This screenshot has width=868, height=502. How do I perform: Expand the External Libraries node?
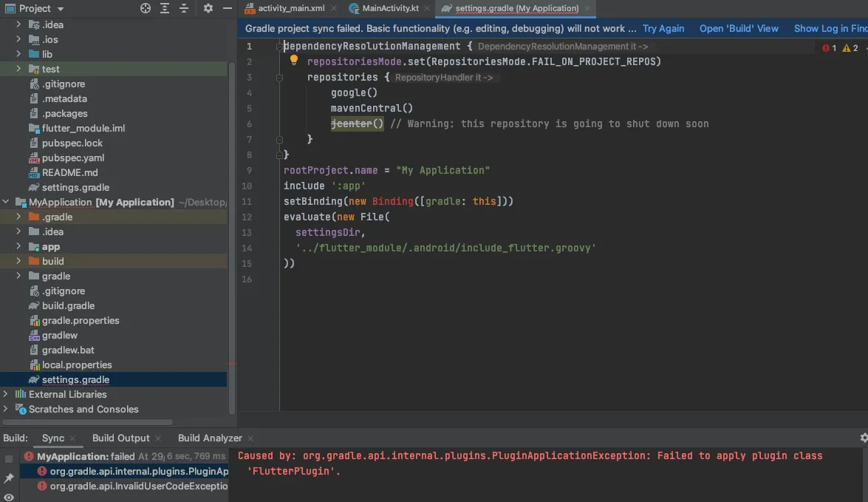tap(7, 394)
